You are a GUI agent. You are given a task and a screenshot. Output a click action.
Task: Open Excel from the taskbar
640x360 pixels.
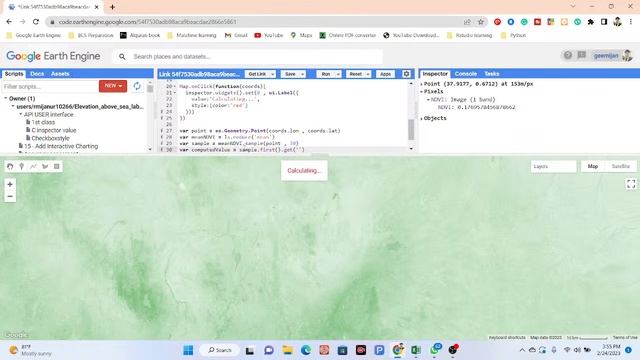coord(416,350)
